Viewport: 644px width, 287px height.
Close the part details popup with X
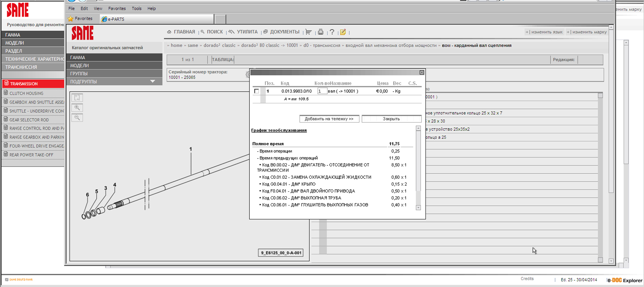[x=422, y=72]
